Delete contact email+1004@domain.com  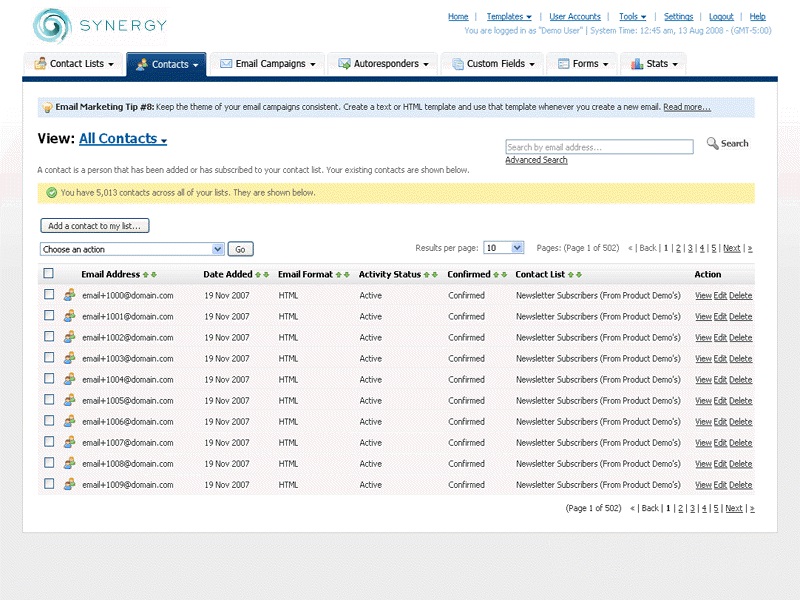[740, 379]
